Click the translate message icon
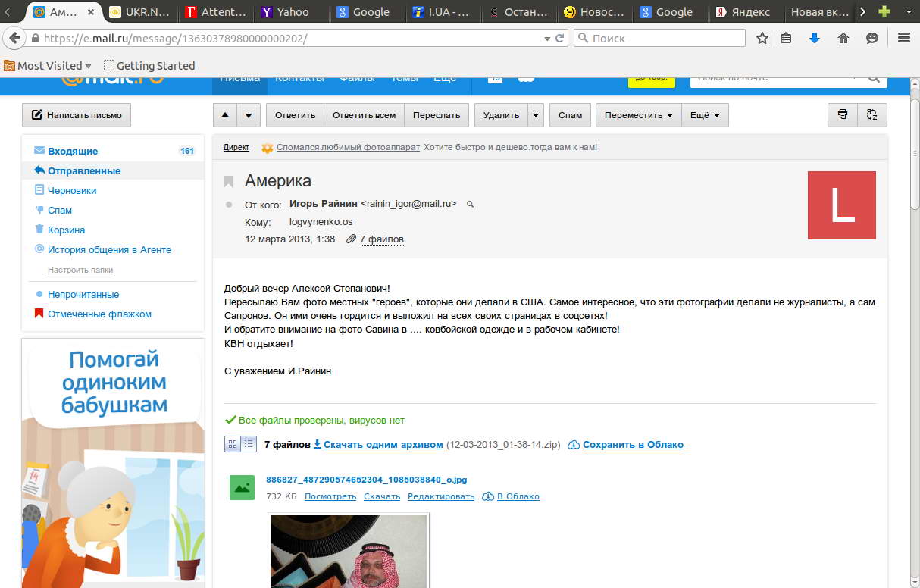Viewport: 920px width, 588px height. 871,115
